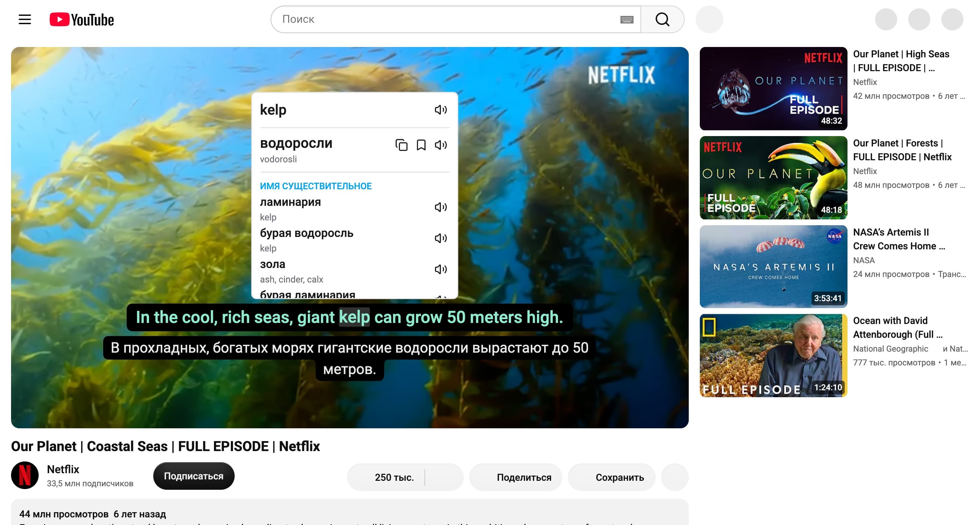
Task: Copy the translation водоросли
Action: pyautogui.click(x=401, y=145)
